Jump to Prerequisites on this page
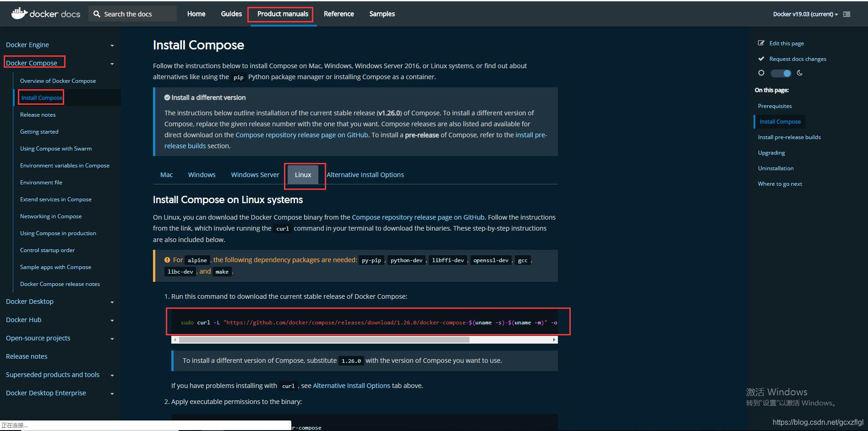The image size is (868, 431). point(775,106)
